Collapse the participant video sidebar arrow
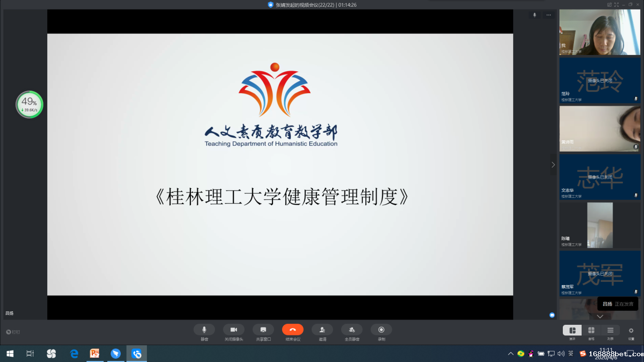The height and width of the screenshot is (362, 644). 553,165
